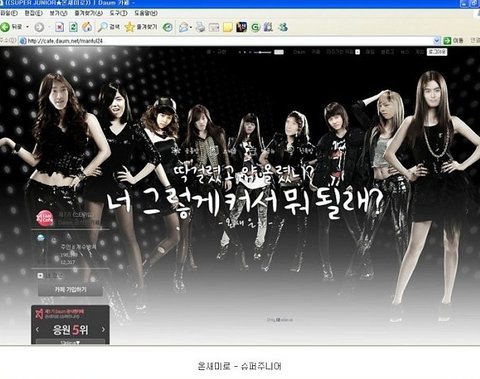Click the green Back arrow button
The height and width of the screenshot is (379, 480).
click(x=5, y=27)
